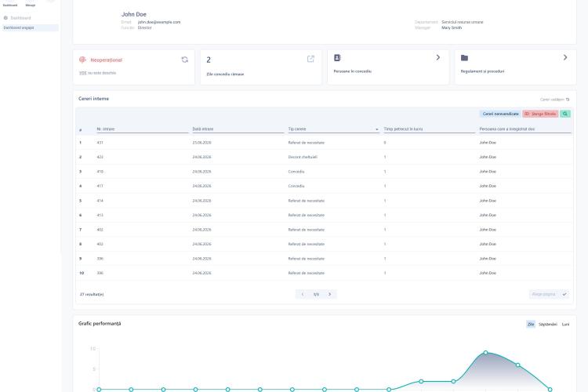588x392 pixels.
Task: Click the 27 rezultat(e) results count
Action: tap(92, 295)
